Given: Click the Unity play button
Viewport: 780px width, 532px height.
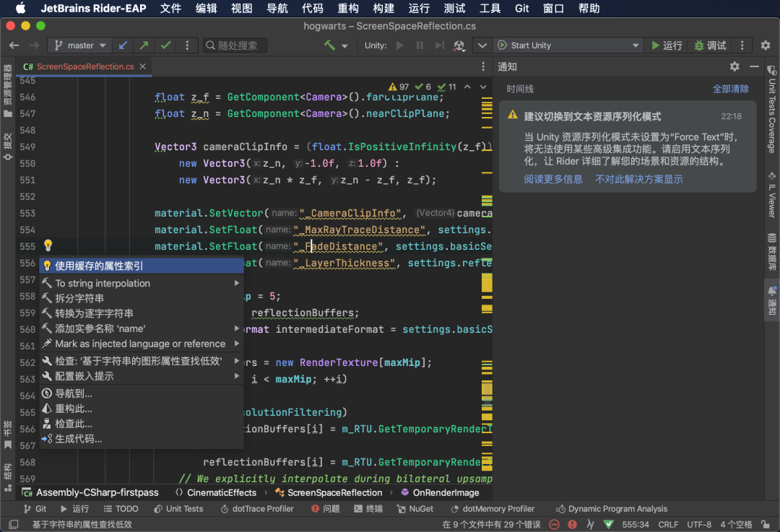Looking at the screenshot, I should click(x=399, y=45).
